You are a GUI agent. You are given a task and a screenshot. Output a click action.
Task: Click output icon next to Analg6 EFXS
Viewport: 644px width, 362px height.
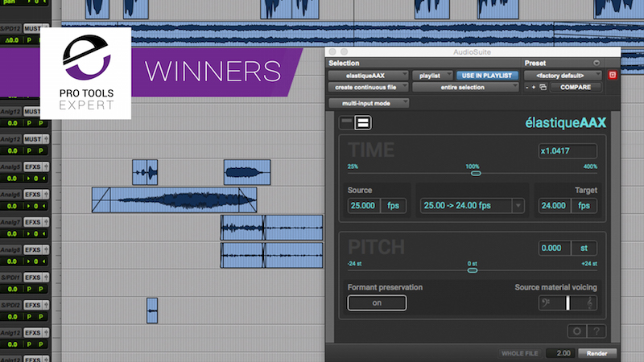pos(46,195)
